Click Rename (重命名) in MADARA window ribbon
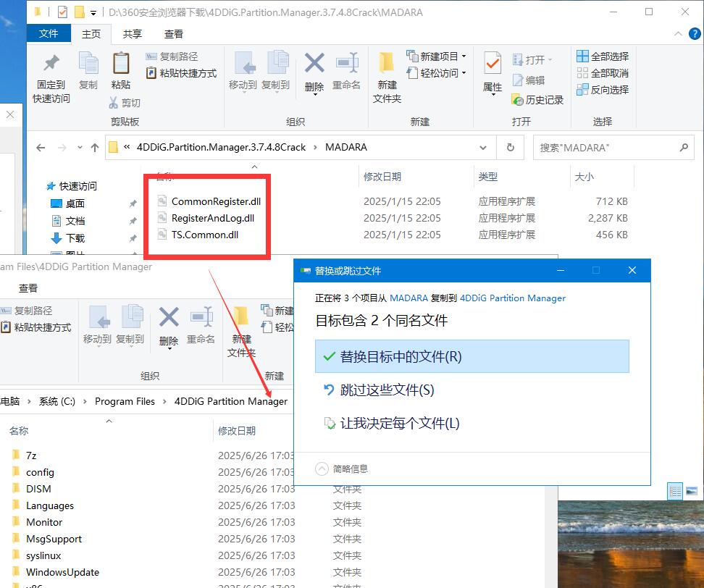 point(347,70)
